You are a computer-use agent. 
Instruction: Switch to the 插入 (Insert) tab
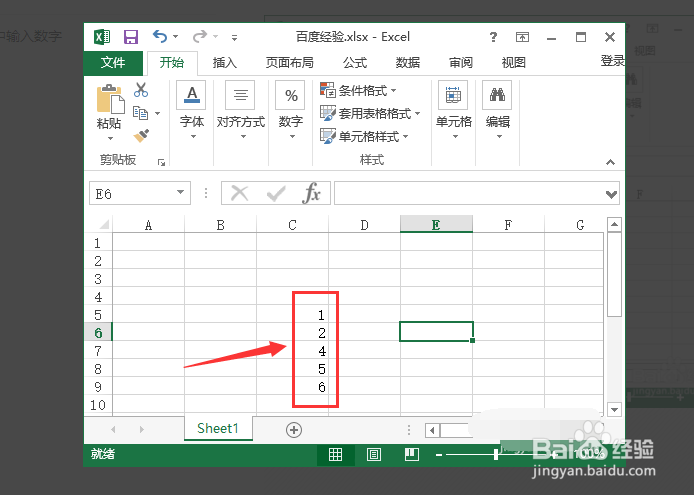click(225, 63)
